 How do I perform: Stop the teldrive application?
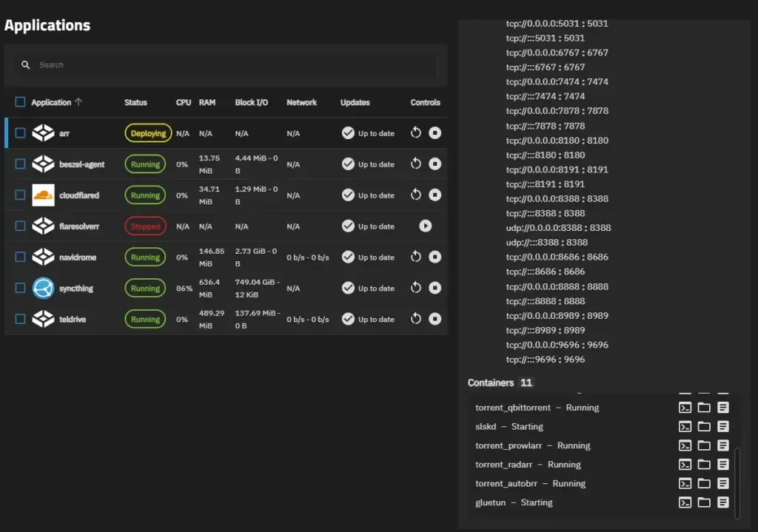[x=435, y=319]
